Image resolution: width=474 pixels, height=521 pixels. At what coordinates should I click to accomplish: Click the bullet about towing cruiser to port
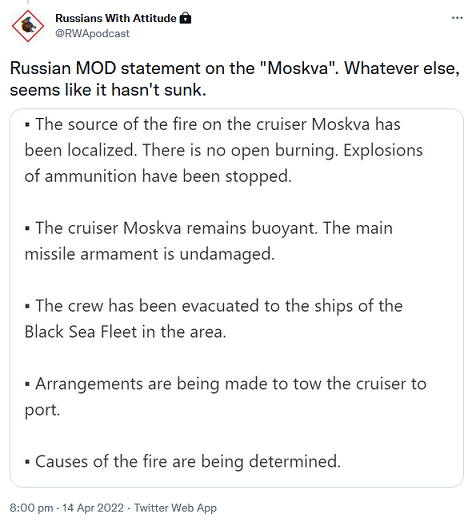click(x=226, y=397)
